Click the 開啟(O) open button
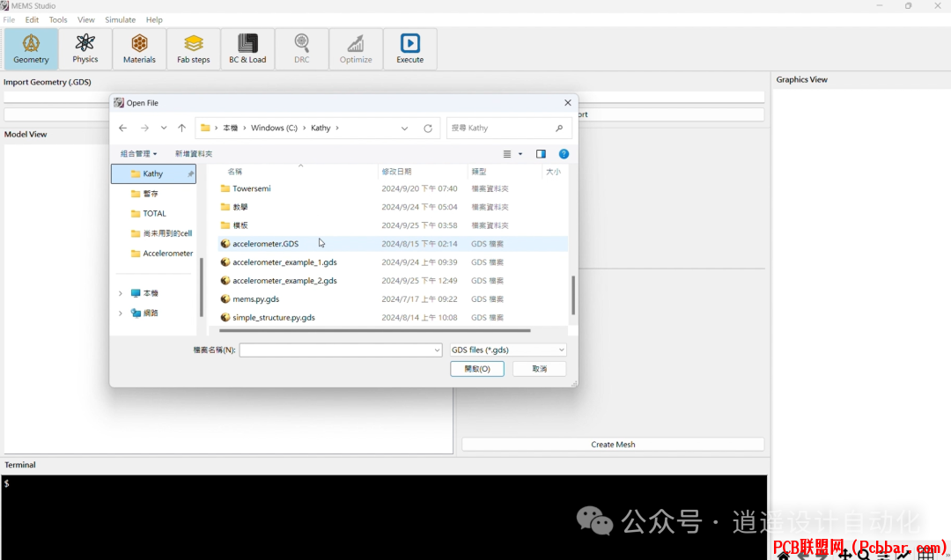951x560 pixels. tap(477, 369)
